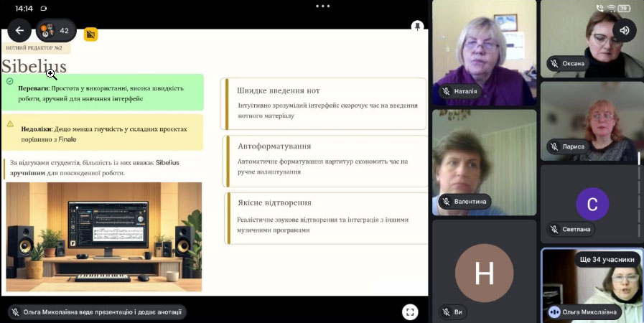Click the muted mic icon in presentation banner
Screen dimensions: 644x323
[x=15, y=312]
